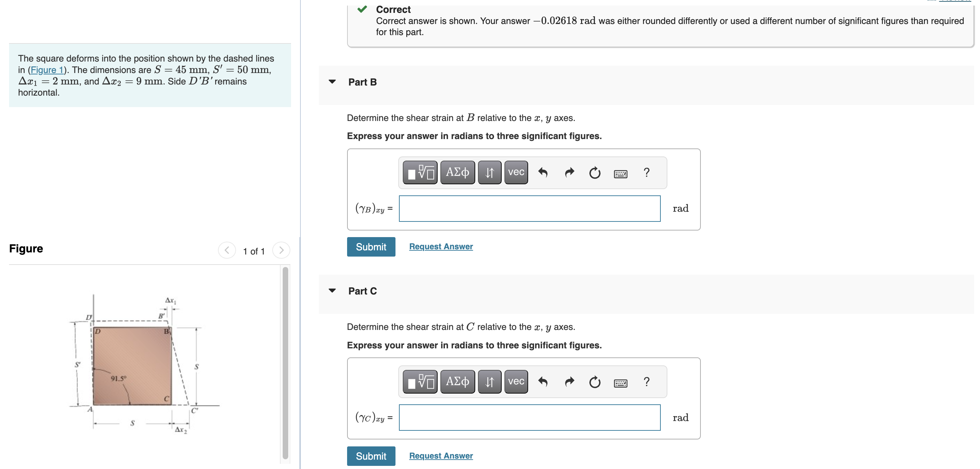Open keyboard shortcuts icon in Part B
Screen dimensions: 980x469
pyautogui.click(x=620, y=174)
